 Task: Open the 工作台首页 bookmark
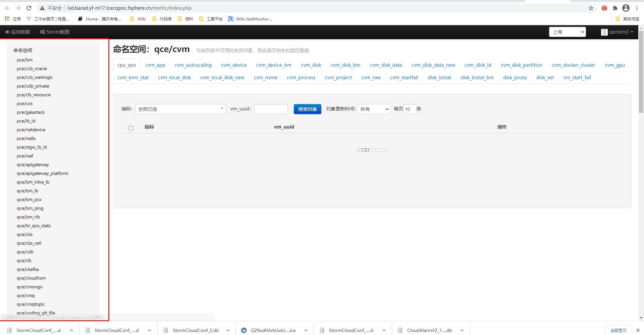point(48,19)
